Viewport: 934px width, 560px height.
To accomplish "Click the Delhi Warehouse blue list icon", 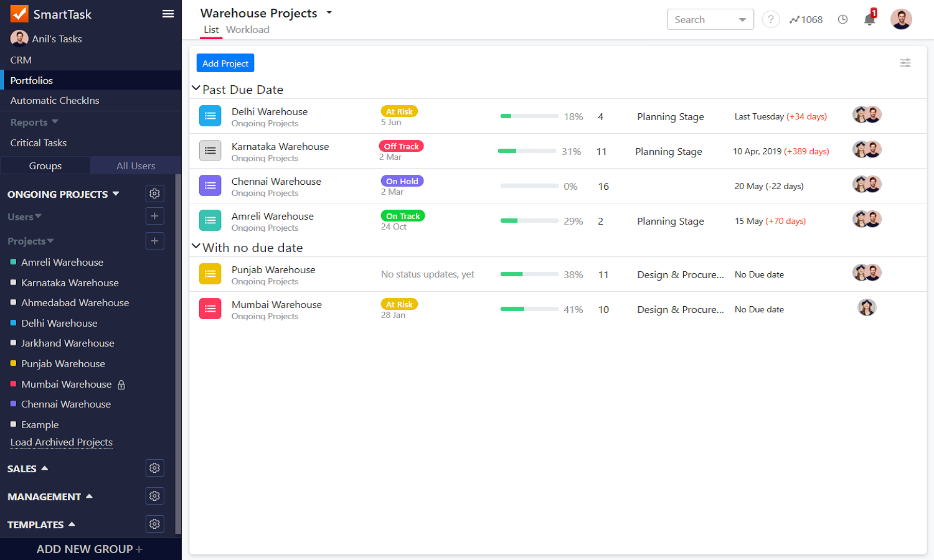I will pyautogui.click(x=210, y=116).
